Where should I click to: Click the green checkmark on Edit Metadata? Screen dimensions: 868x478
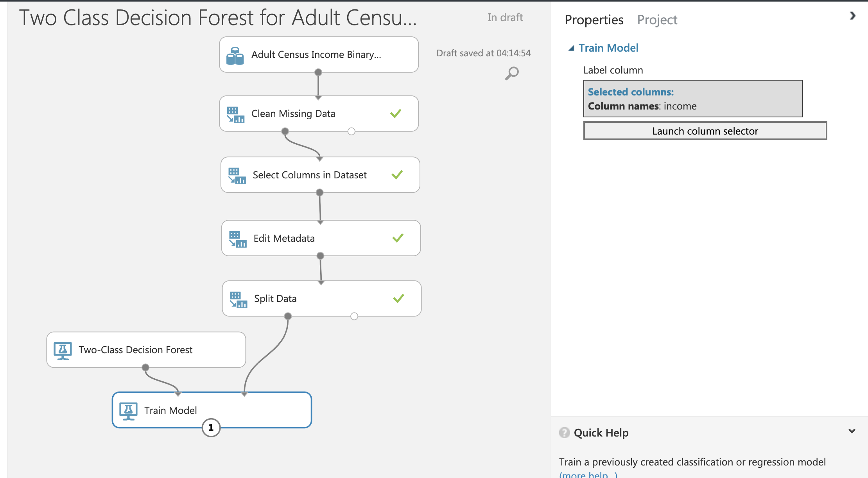tap(398, 237)
